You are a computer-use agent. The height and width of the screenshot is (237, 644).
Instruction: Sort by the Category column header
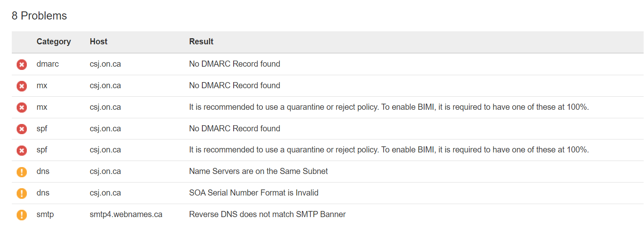tap(54, 41)
